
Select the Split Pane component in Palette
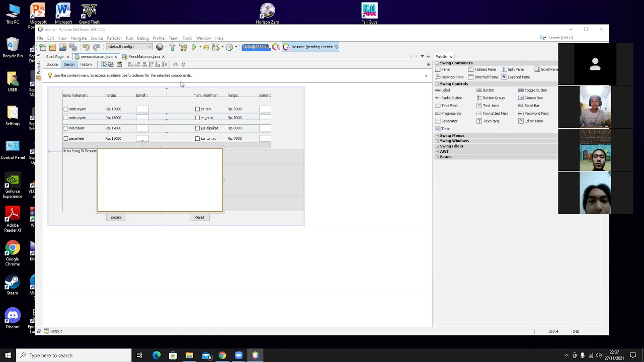513,69
